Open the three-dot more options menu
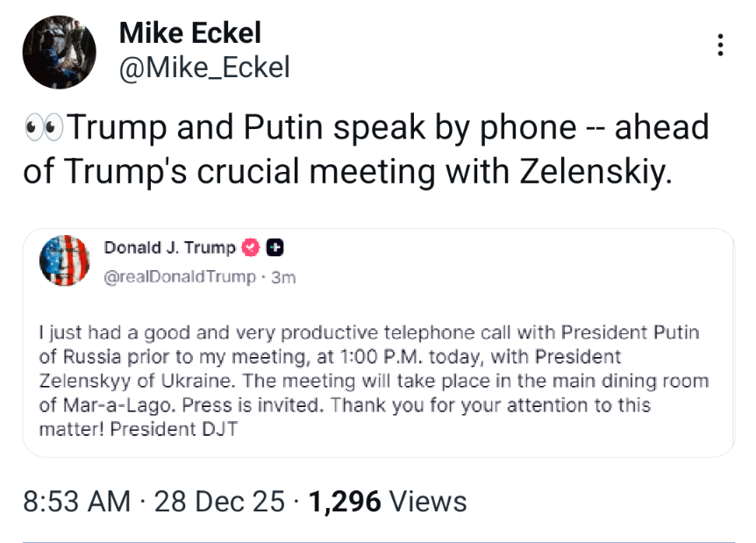The height and width of the screenshot is (543, 756). click(x=720, y=46)
